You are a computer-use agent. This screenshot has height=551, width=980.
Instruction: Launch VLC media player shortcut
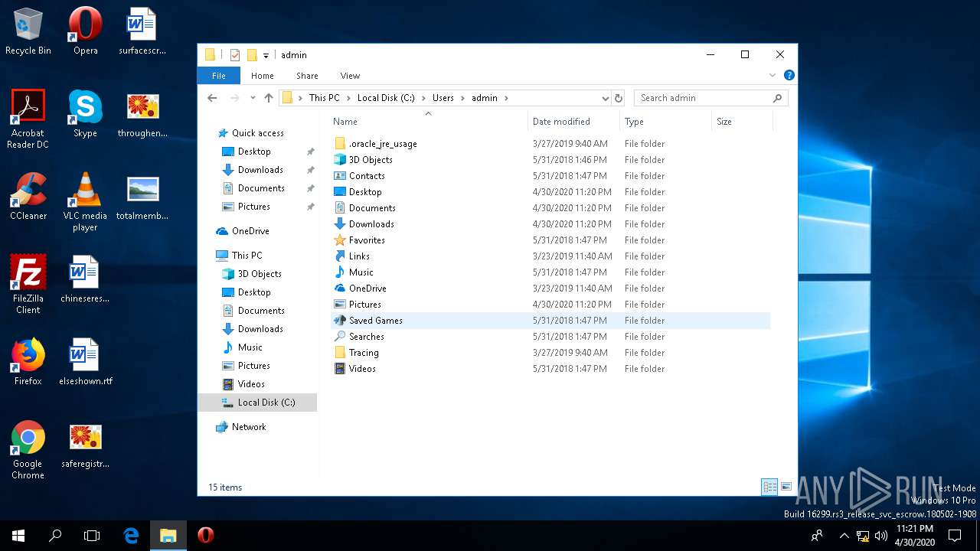coord(85,201)
